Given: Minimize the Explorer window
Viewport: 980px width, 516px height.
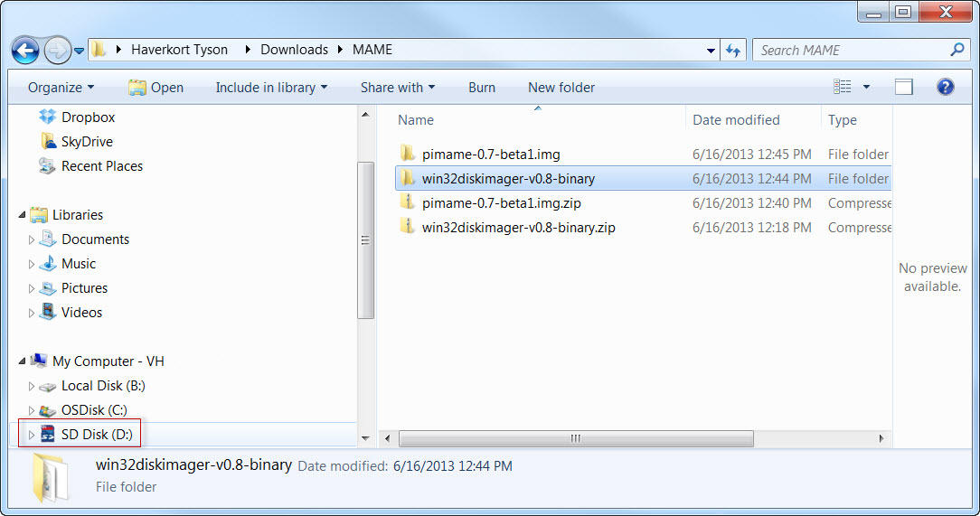Looking at the screenshot, I should coord(873,13).
